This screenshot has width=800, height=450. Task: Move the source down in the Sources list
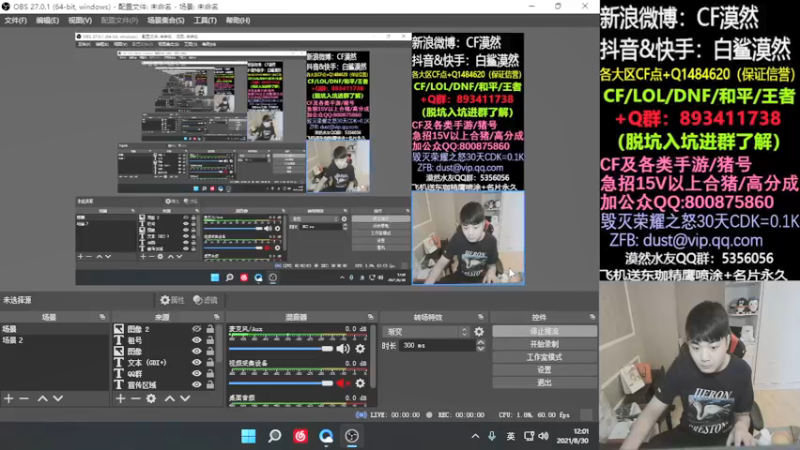[x=185, y=398]
